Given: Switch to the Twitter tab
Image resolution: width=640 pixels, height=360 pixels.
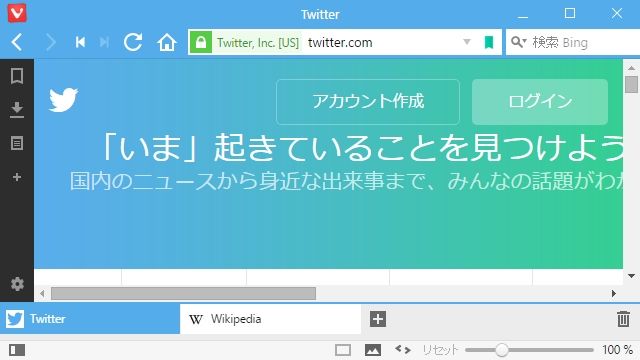Looking at the screenshot, I should click(90, 319).
